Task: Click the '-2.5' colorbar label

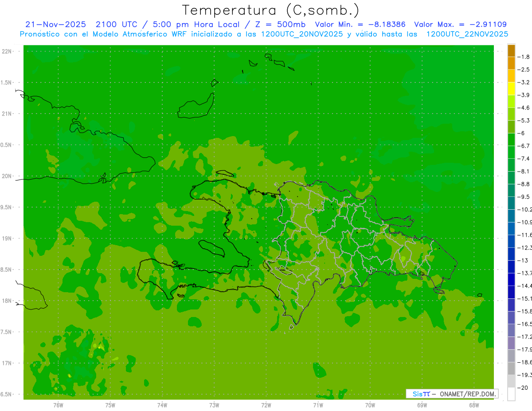Action: tap(524, 70)
